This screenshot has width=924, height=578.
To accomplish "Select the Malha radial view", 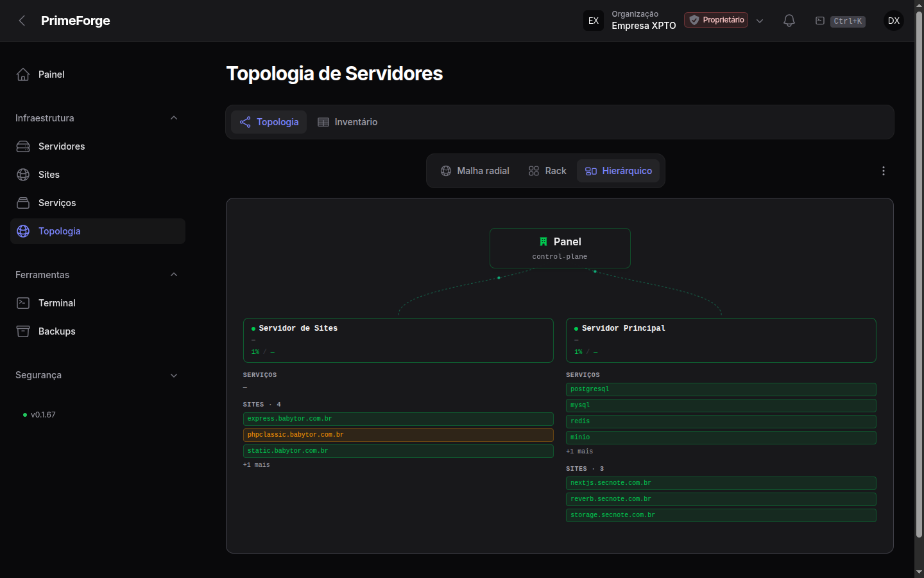I will (475, 171).
